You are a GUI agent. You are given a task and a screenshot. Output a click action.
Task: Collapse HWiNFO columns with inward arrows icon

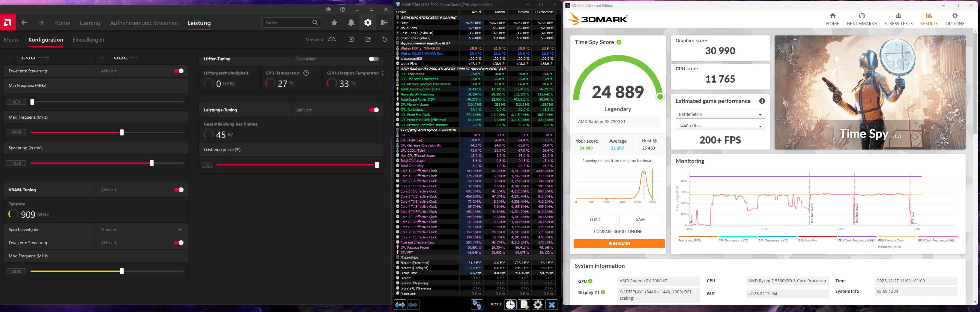(413, 305)
